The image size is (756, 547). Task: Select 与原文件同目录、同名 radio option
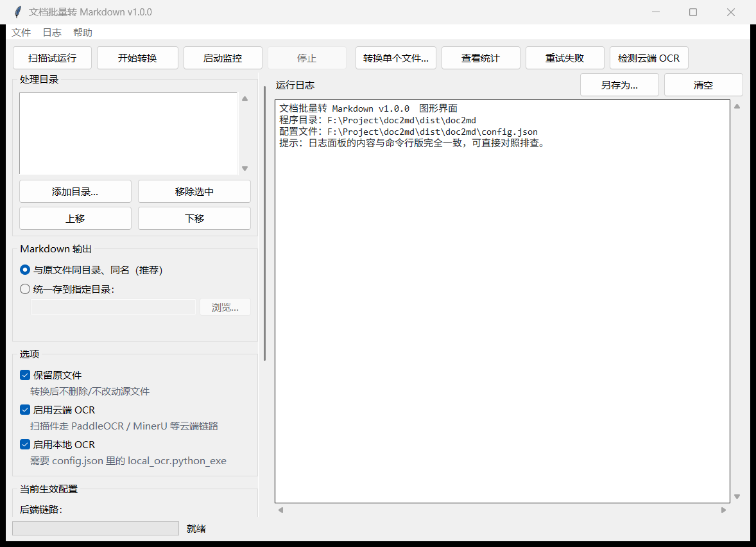point(92,270)
